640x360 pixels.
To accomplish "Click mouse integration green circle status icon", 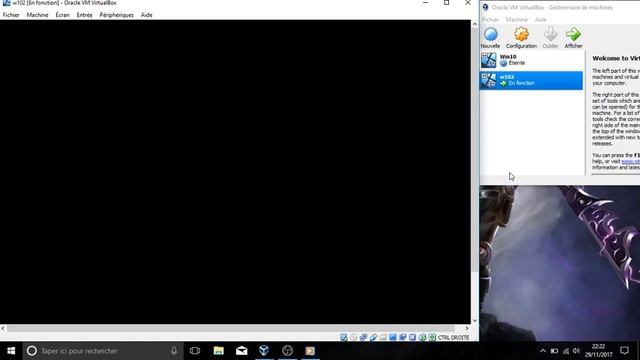I will [x=422, y=337].
